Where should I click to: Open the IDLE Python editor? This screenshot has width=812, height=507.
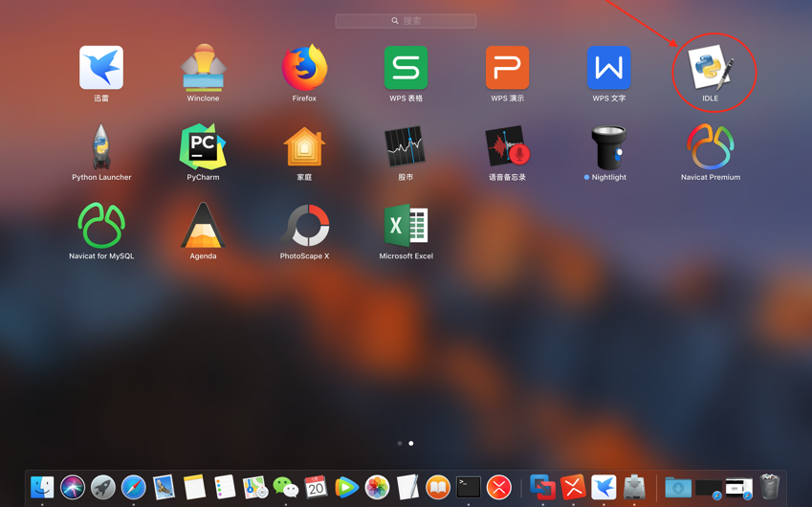point(711,67)
